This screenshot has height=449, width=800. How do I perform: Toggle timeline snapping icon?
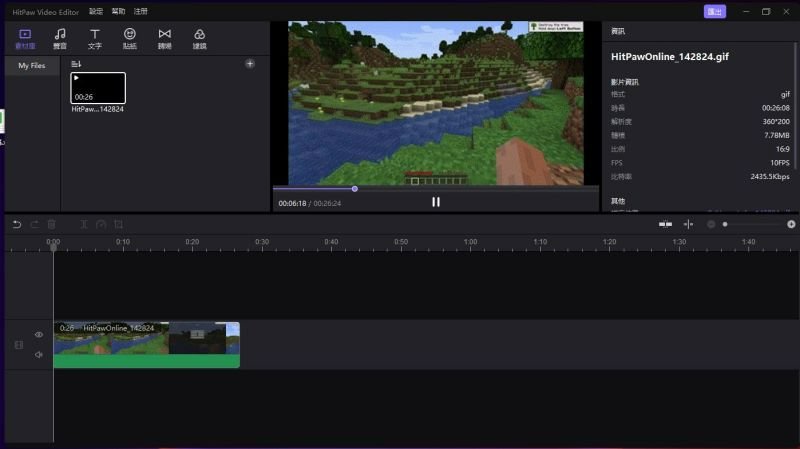coord(688,224)
